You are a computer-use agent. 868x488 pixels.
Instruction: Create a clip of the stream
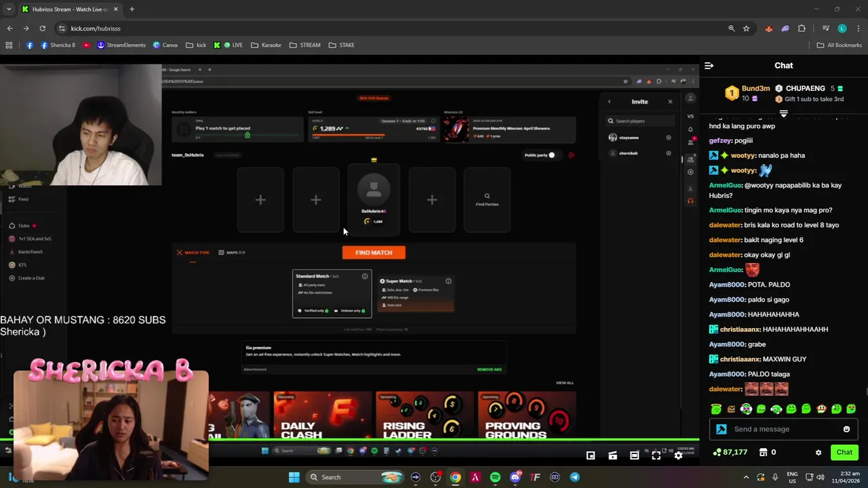pos(612,455)
